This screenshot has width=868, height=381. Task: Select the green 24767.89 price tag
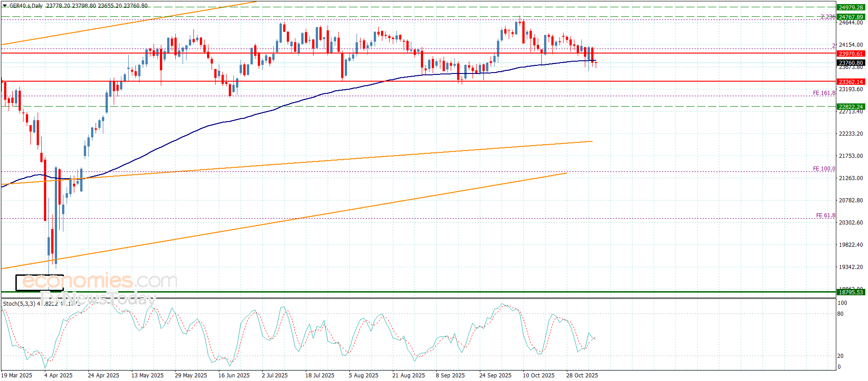tap(850, 17)
